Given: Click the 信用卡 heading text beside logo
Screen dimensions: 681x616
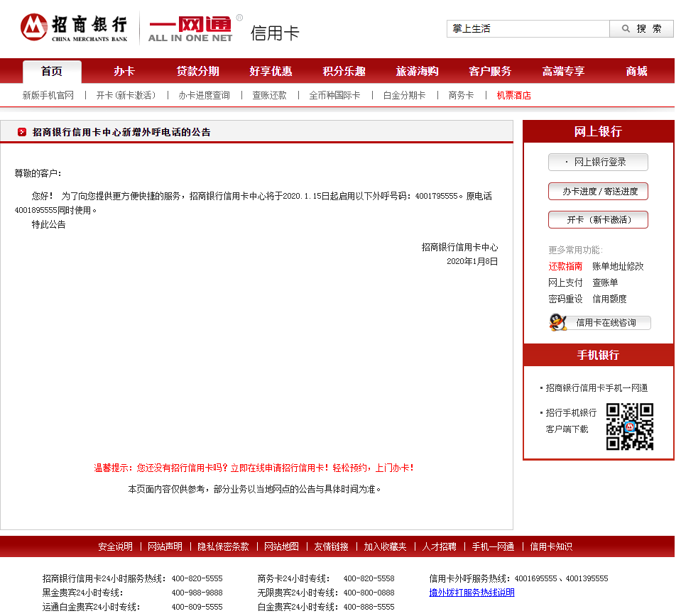Looking at the screenshot, I should click(275, 33).
